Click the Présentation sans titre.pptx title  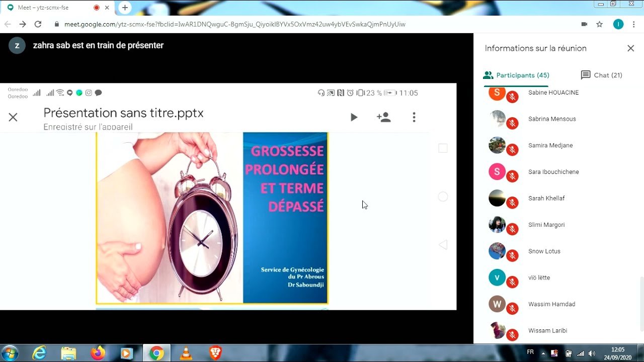[123, 113]
